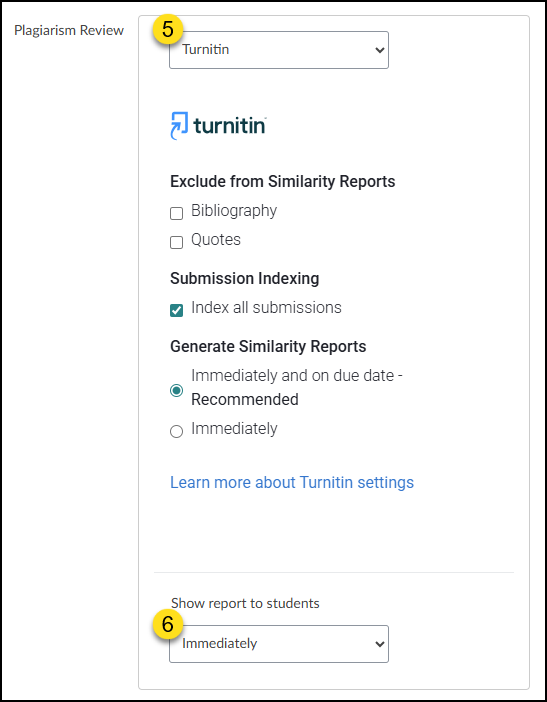This screenshot has height=702, width=547.
Task: Click the Quotes label text
Action: pyautogui.click(x=216, y=240)
